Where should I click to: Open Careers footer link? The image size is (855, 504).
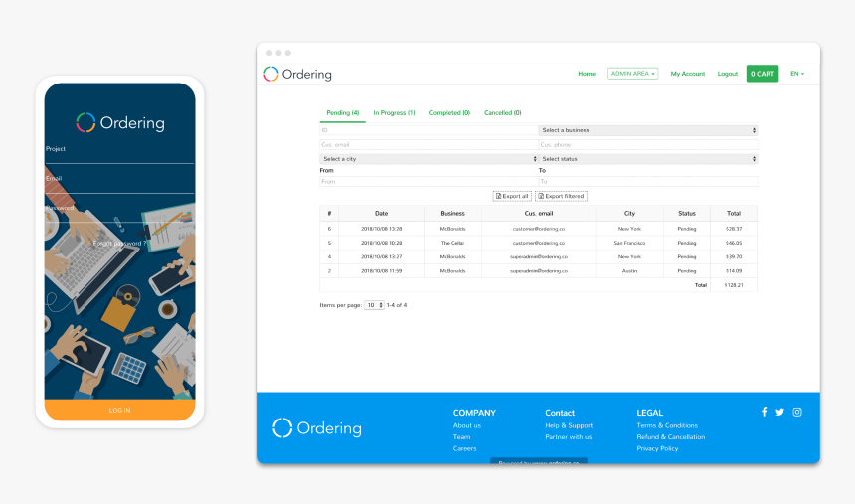point(464,448)
